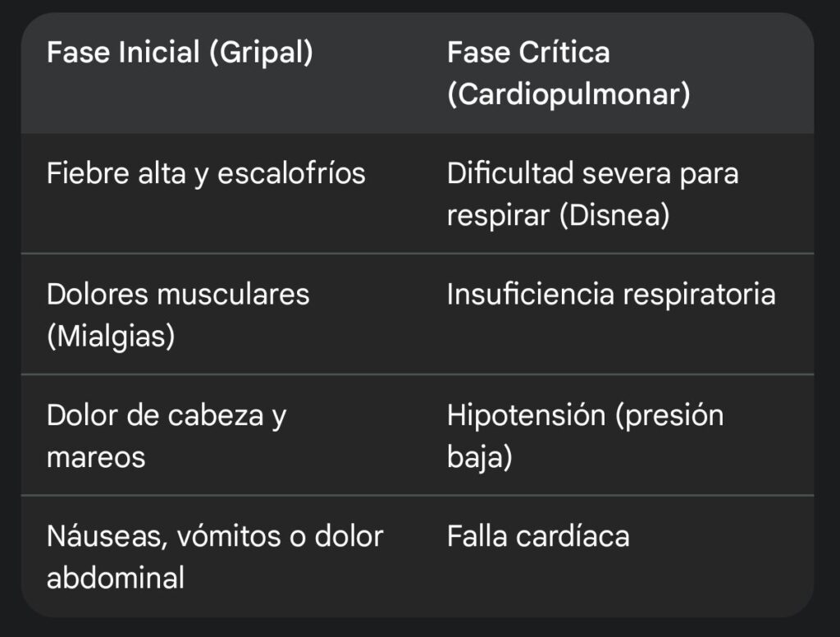Click the word 'escalofríos' in the first row
The height and width of the screenshot is (637, 840).
[291, 174]
